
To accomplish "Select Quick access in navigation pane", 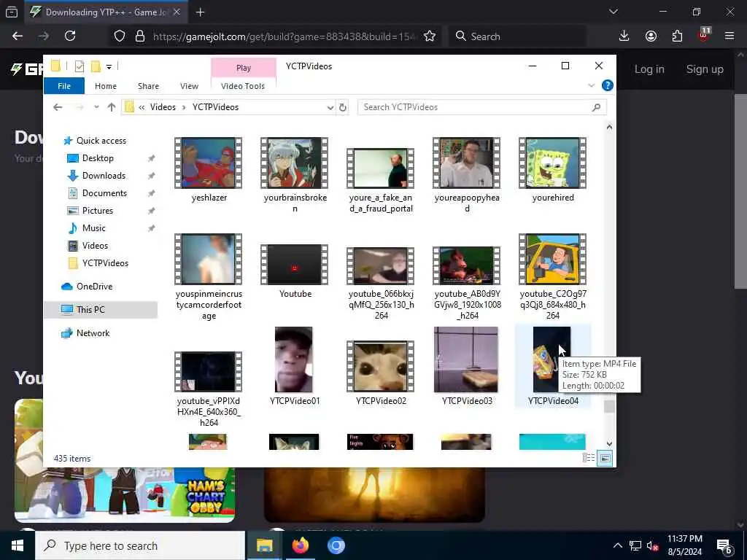I will point(101,141).
